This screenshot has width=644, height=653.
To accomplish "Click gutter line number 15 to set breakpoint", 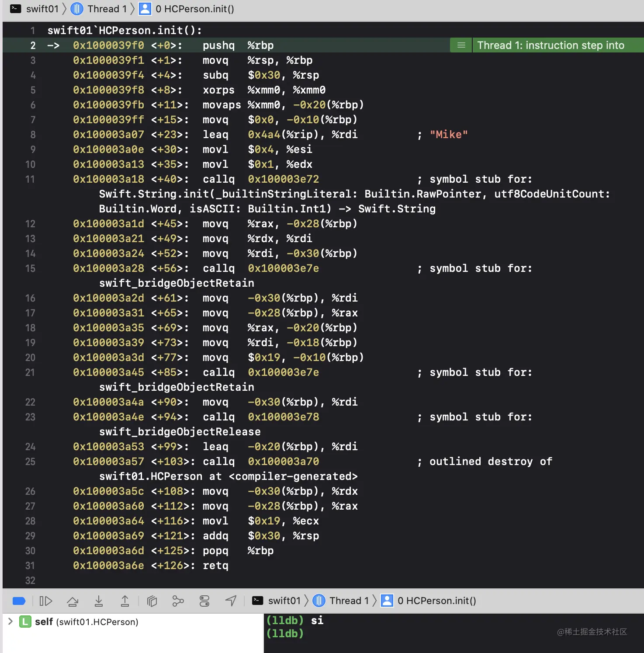I will pos(30,268).
